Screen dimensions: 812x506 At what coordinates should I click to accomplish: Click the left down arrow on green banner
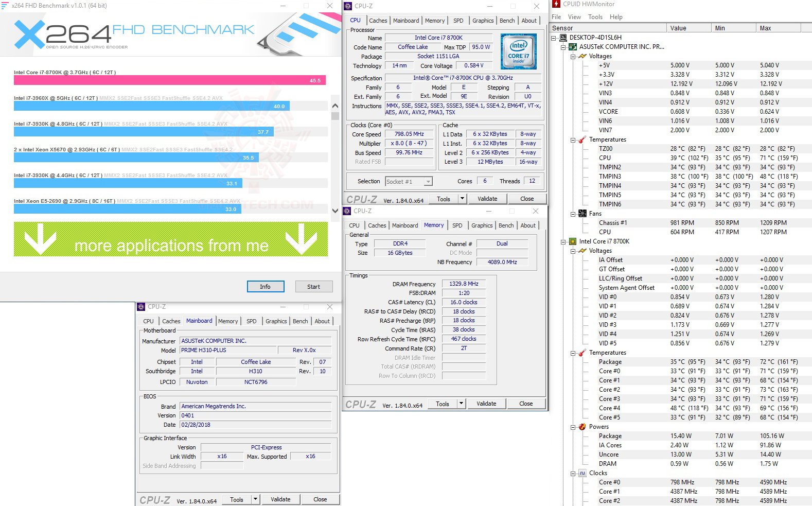coord(40,239)
